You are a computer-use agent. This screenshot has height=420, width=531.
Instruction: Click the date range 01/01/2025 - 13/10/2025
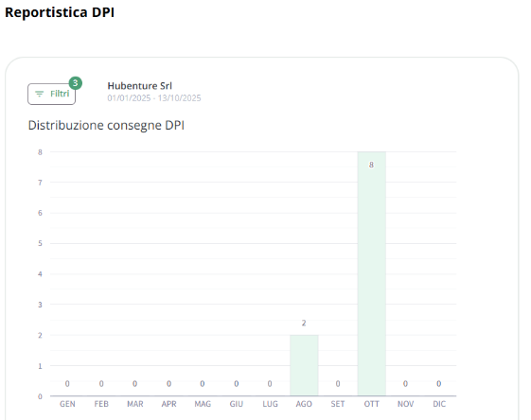pyautogui.click(x=154, y=98)
